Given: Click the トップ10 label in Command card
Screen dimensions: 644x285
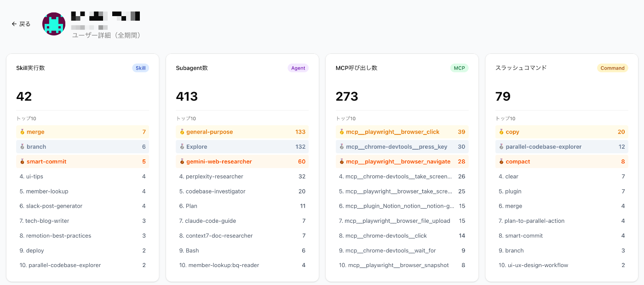Looking at the screenshot, I should click(x=506, y=118).
